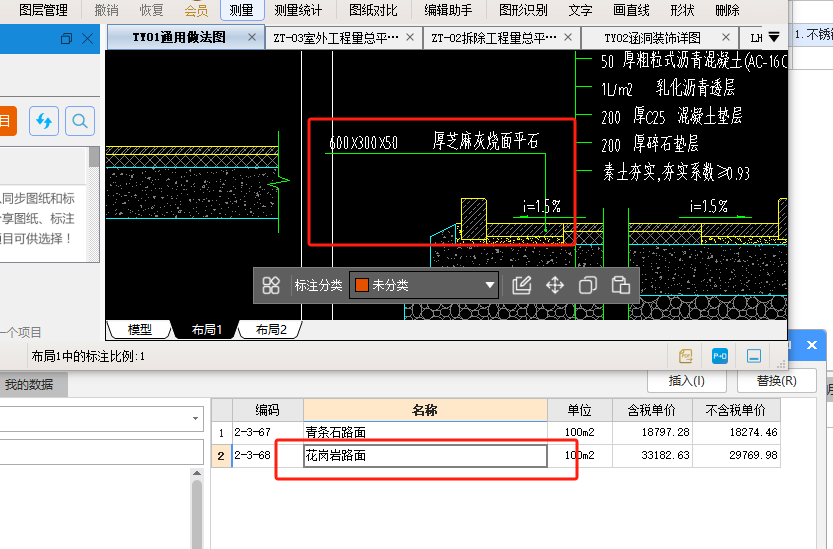Open 编辑助手 in the toolbar
The width and height of the screenshot is (833, 549).
[448, 10]
